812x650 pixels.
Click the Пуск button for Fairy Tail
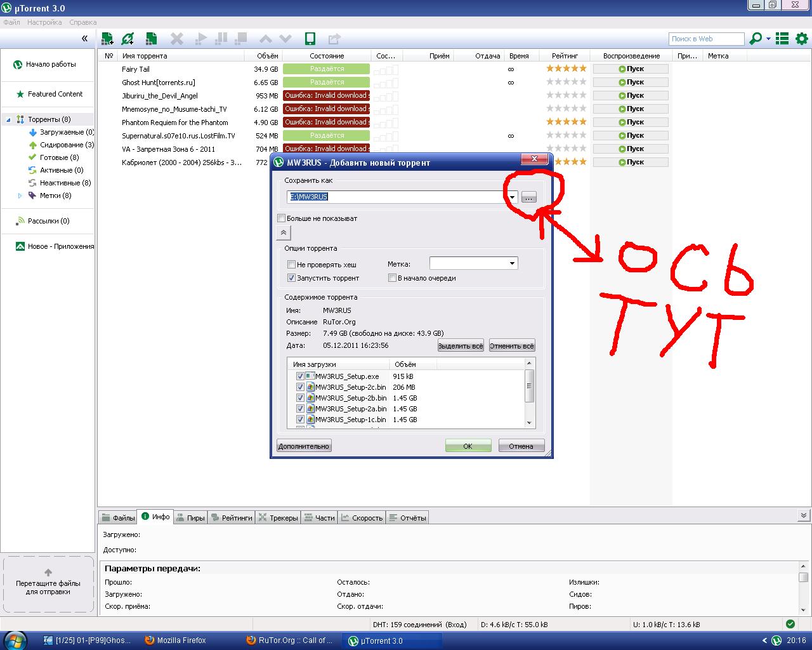[631, 69]
